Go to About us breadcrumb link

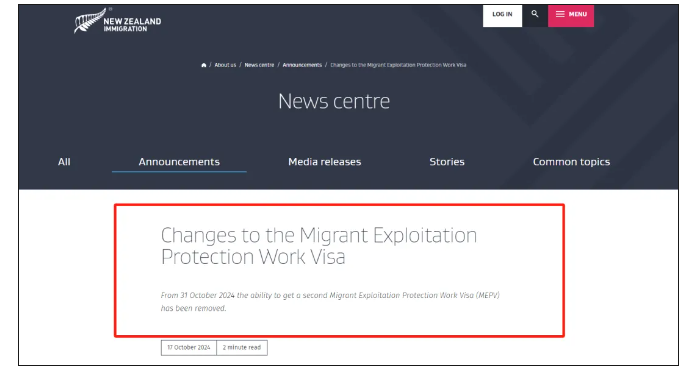click(x=225, y=65)
